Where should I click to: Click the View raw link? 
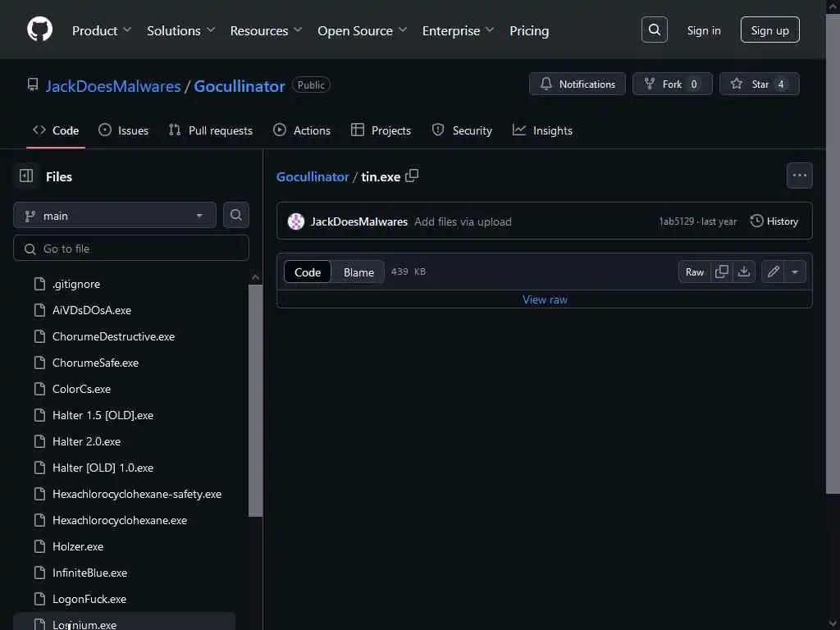(545, 299)
